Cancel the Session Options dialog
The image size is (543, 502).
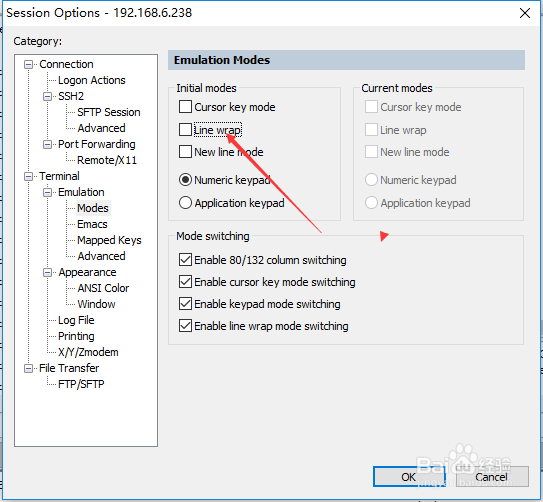(492, 477)
